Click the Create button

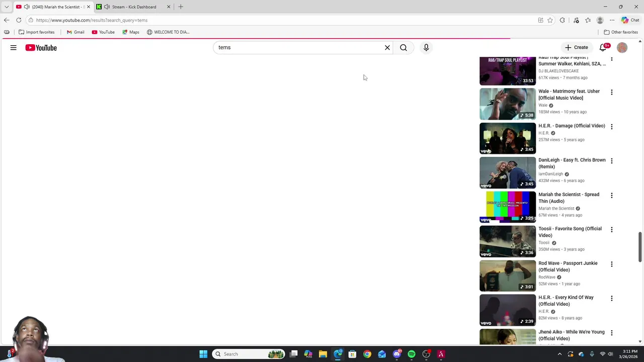(576, 48)
